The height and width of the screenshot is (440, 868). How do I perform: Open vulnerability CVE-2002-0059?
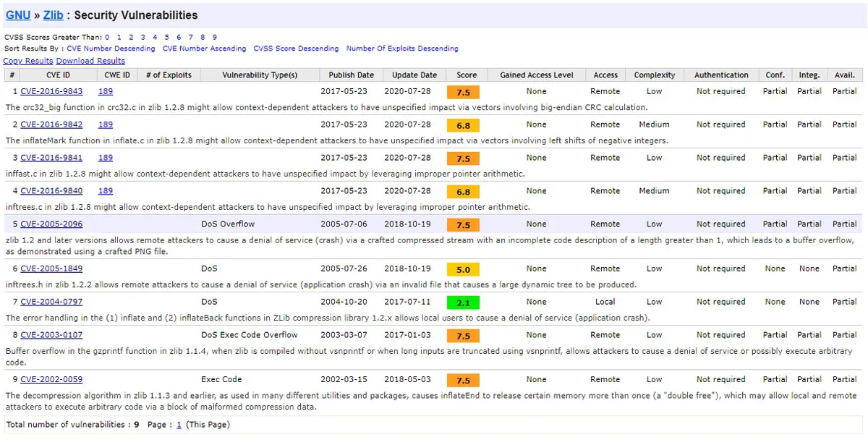54,378
